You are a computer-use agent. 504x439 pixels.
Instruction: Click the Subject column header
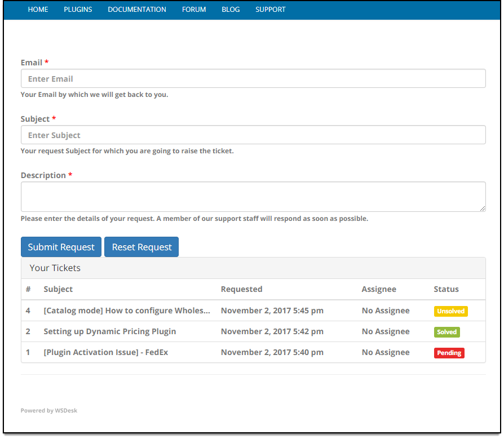[58, 289]
